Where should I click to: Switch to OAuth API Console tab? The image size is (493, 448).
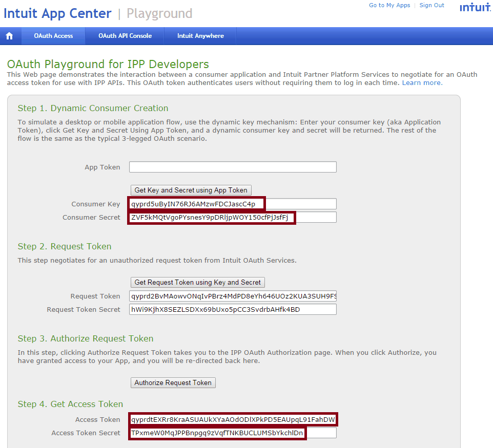pyautogui.click(x=125, y=36)
